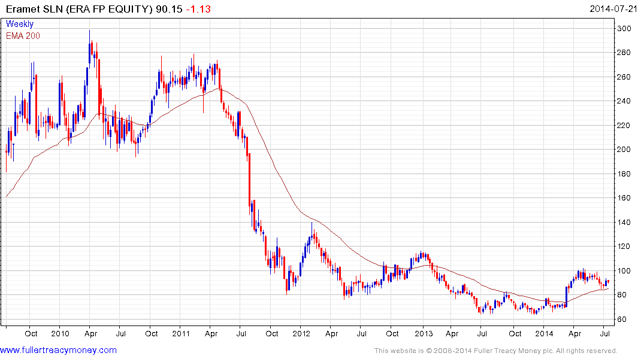644x359 pixels.
Task: Click the "2014" year label on time axis
Action: click(x=544, y=333)
